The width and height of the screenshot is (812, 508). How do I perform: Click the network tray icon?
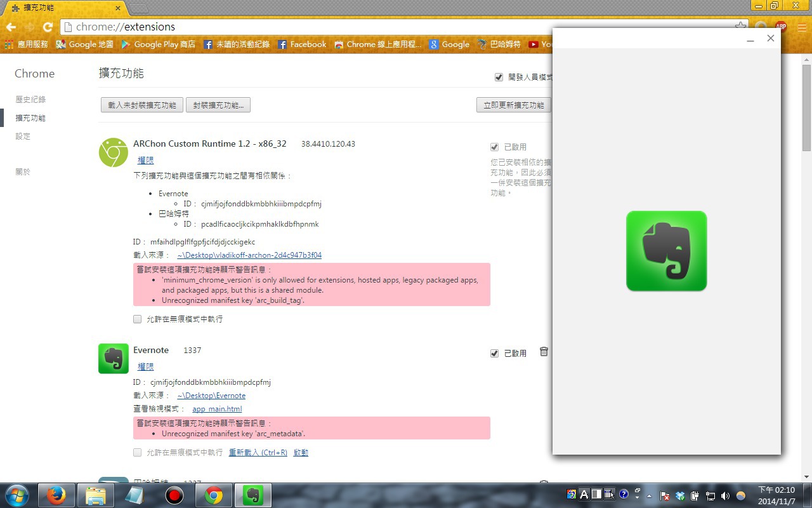click(x=710, y=495)
